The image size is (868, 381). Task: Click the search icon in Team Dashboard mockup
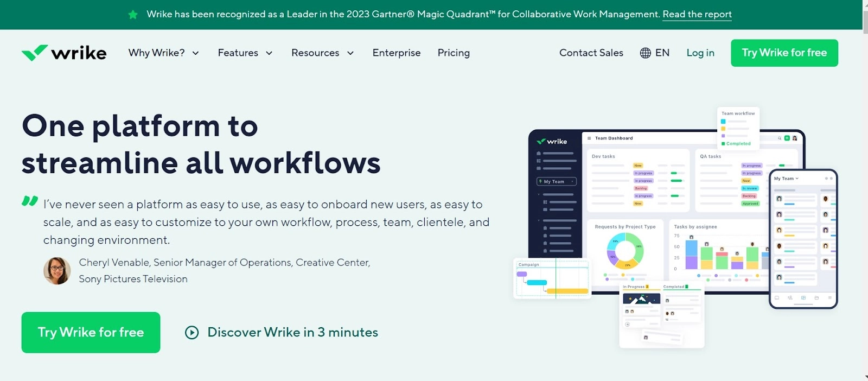780,138
